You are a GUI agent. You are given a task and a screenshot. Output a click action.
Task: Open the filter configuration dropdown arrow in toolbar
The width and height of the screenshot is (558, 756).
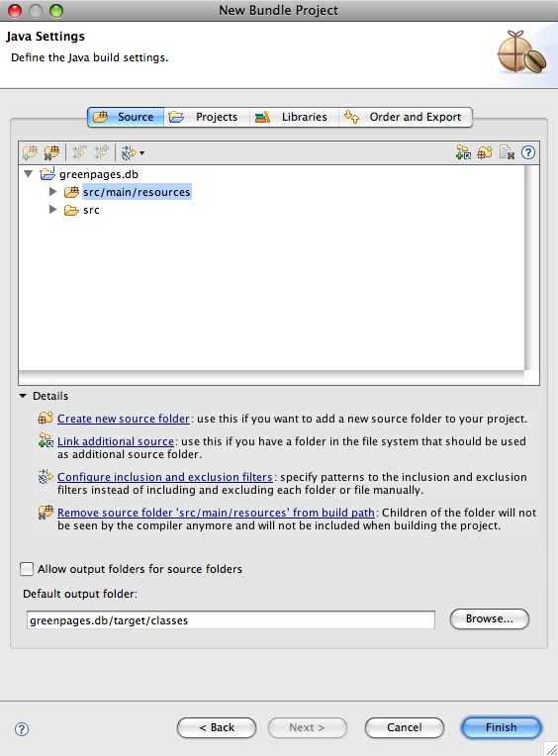141,153
